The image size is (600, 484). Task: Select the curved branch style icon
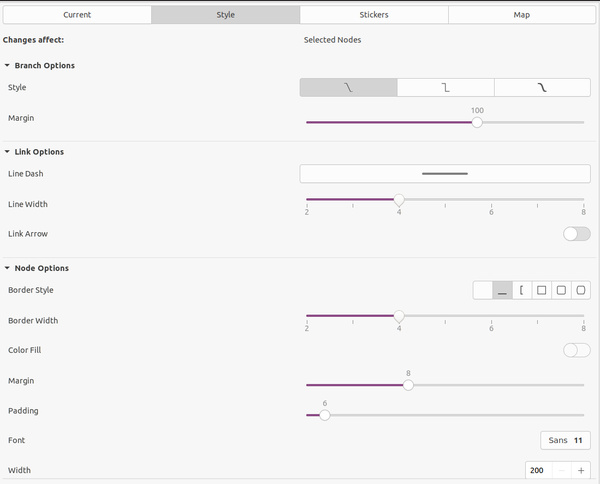click(x=542, y=88)
